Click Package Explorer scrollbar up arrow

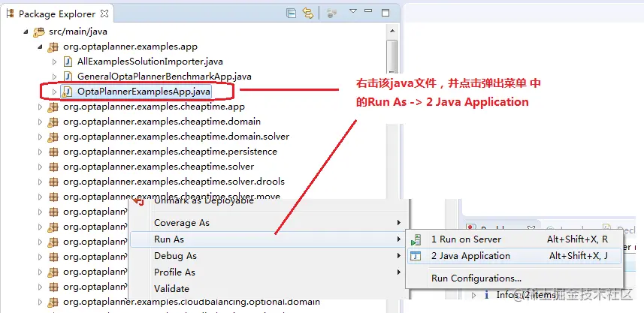click(392, 32)
